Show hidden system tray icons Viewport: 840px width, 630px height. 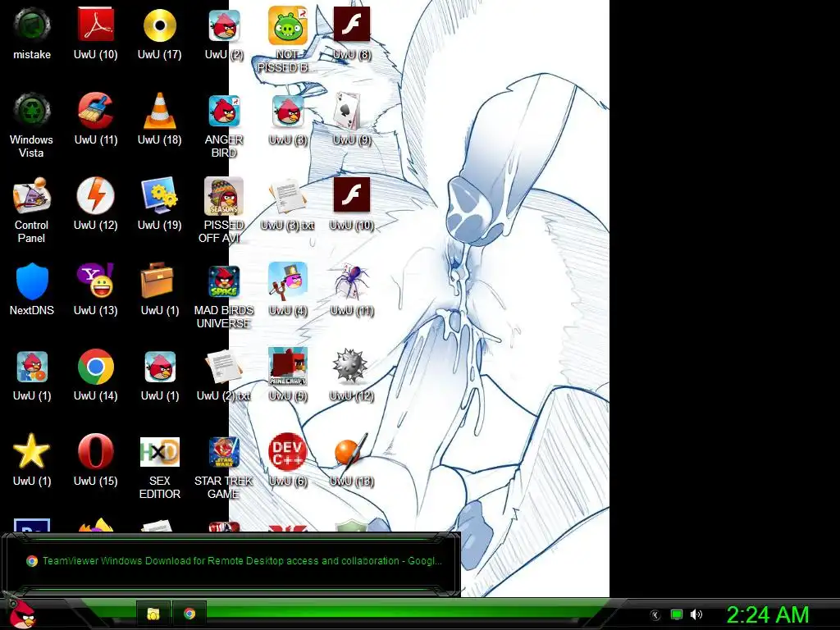(x=655, y=614)
